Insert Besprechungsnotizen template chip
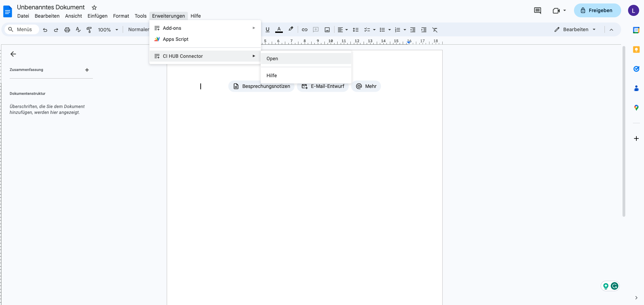Viewport: 644px width, 305px height. (261, 86)
